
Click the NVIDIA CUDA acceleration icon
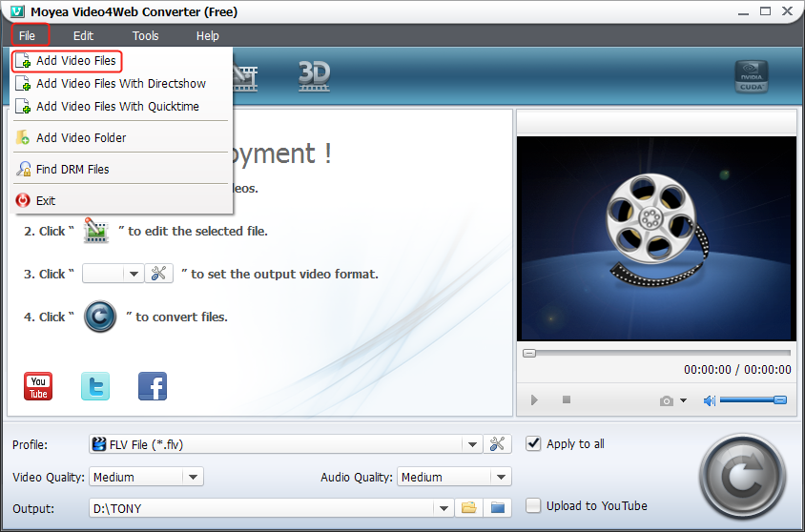(x=752, y=76)
